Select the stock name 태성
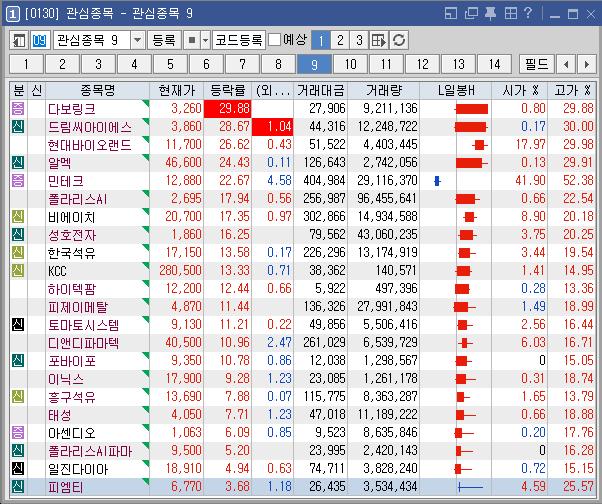The height and width of the screenshot is (504, 602). click(x=60, y=415)
